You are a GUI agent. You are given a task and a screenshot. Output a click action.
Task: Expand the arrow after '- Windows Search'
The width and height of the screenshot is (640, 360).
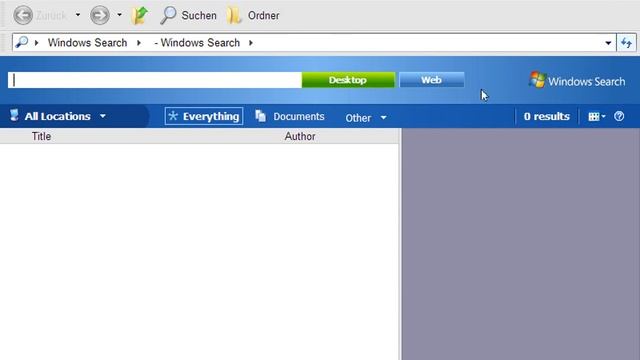click(x=251, y=42)
